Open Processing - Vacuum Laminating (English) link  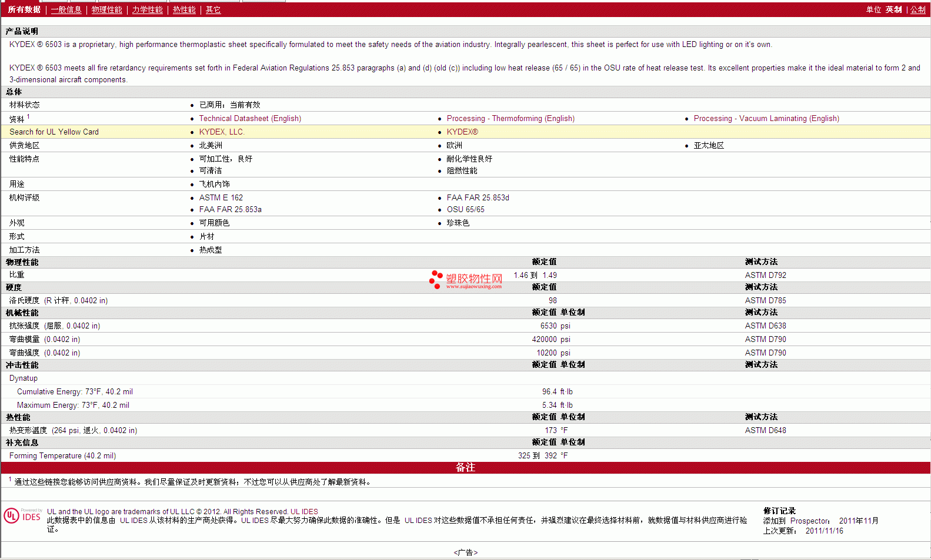(x=766, y=119)
